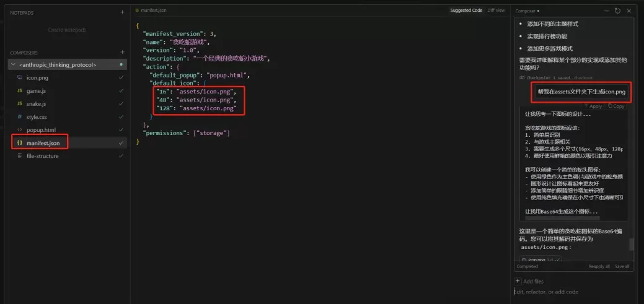
Task: Click the popup.html code bracket icon
Action: tap(20, 129)
